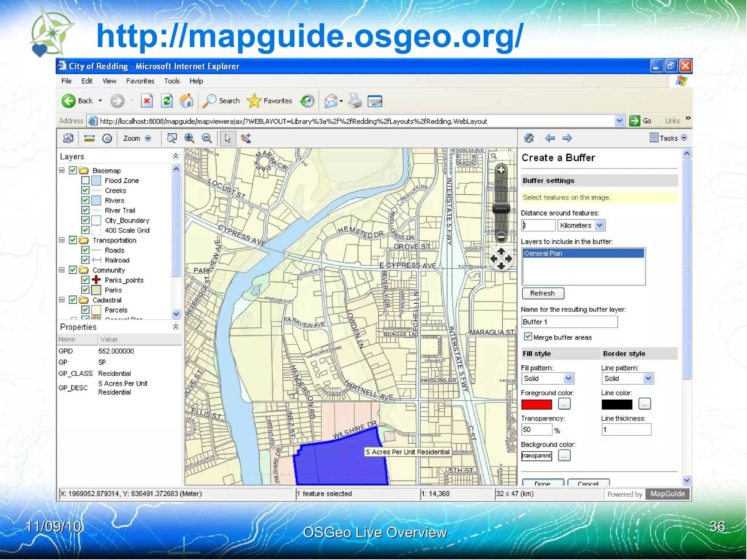747x560 pixels.
Task: Activate the Zoom Out magnifier tool
Action: point(207,138)
